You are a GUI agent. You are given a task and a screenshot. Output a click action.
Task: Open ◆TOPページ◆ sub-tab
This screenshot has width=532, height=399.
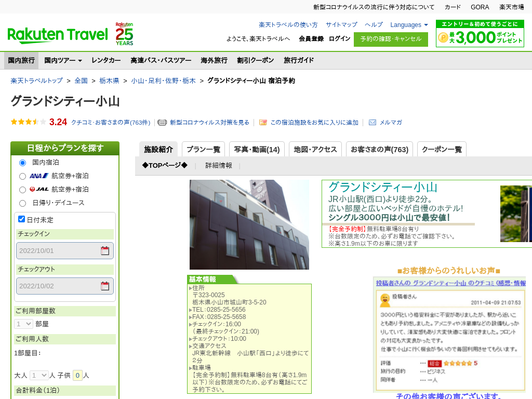(165, 165)
